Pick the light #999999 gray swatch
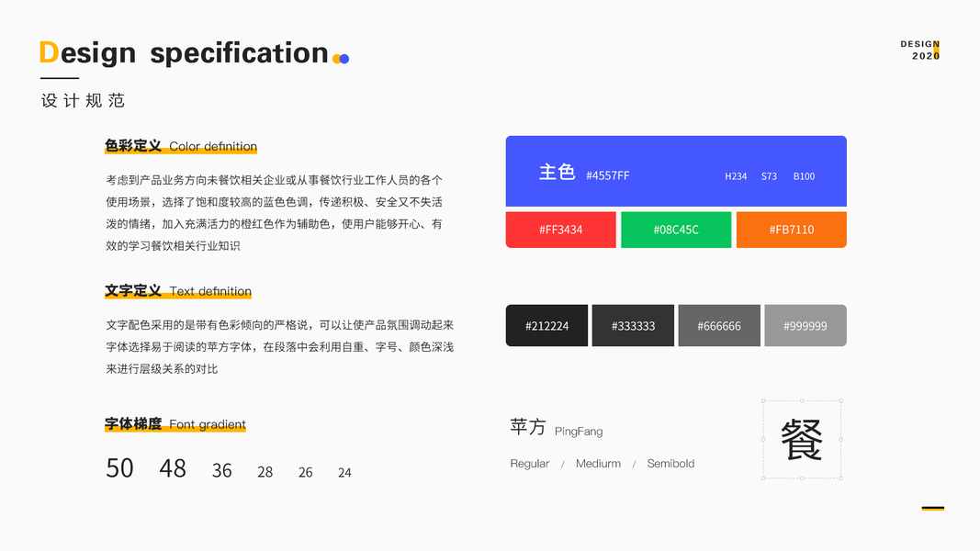This screenshot has width=980, height=551. click(x=805, y=325)
